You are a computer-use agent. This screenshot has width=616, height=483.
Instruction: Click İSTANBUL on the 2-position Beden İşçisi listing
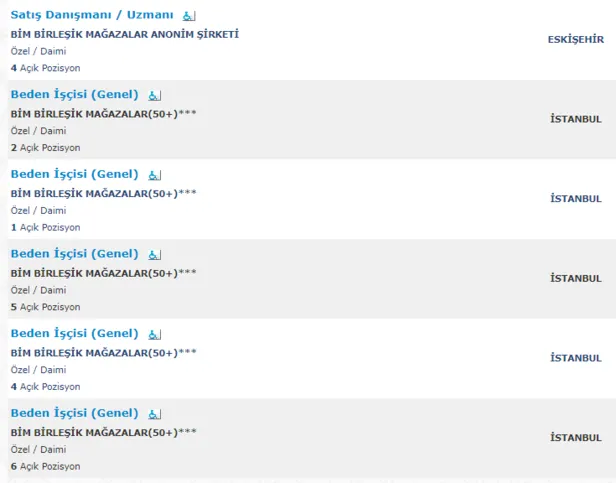576,119
